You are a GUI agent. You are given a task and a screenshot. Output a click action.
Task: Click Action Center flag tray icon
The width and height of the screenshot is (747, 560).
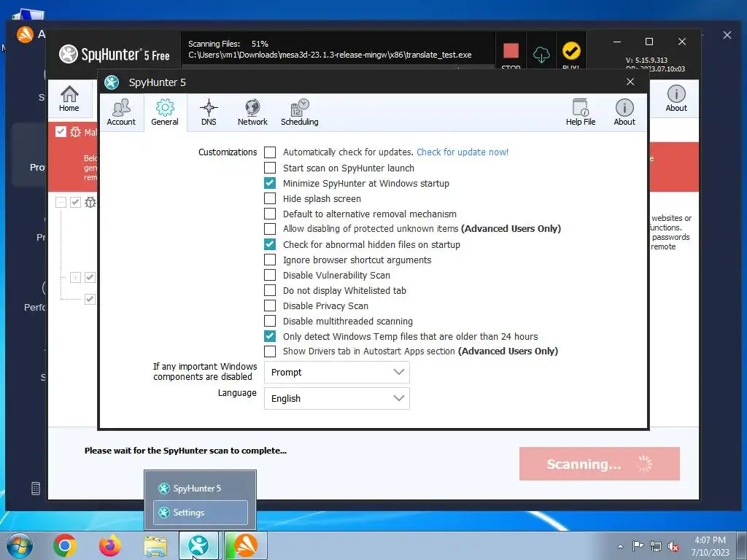pos(638,546)
